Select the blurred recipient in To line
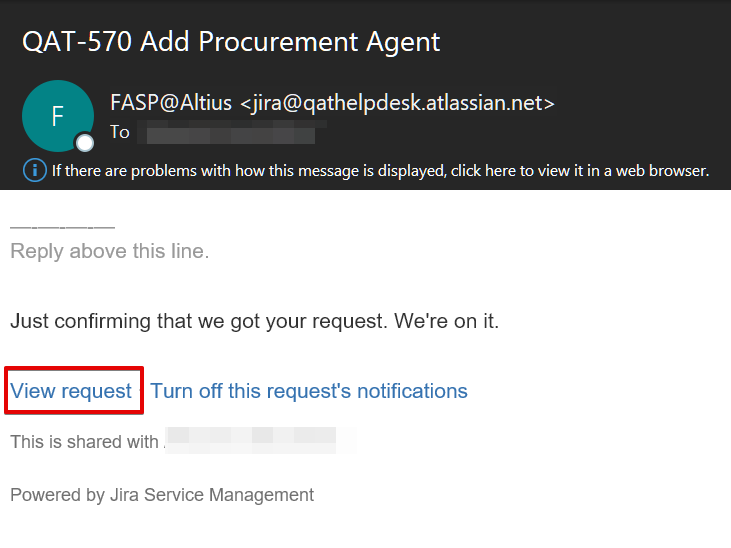This screenshot has height=548, width=731. click(232, 132)
